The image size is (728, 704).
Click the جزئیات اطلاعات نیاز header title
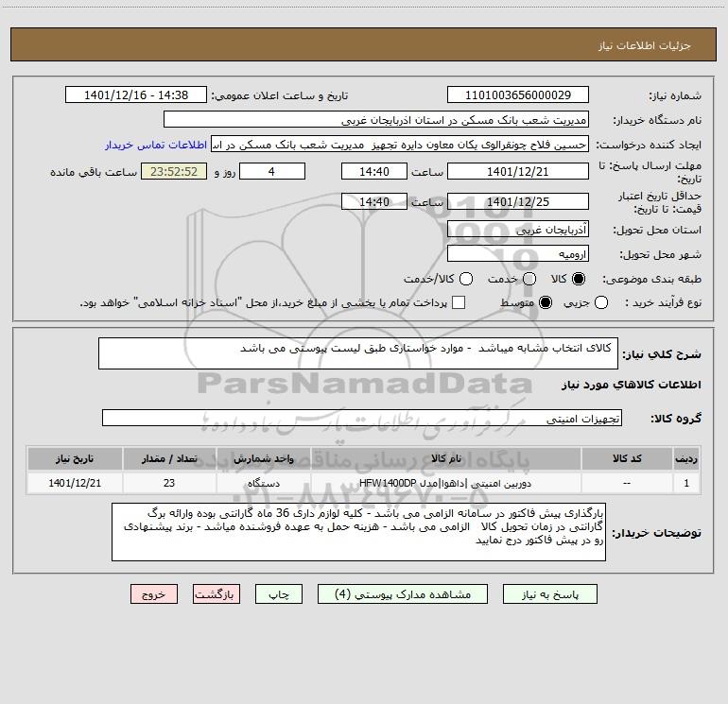point(644,45)
